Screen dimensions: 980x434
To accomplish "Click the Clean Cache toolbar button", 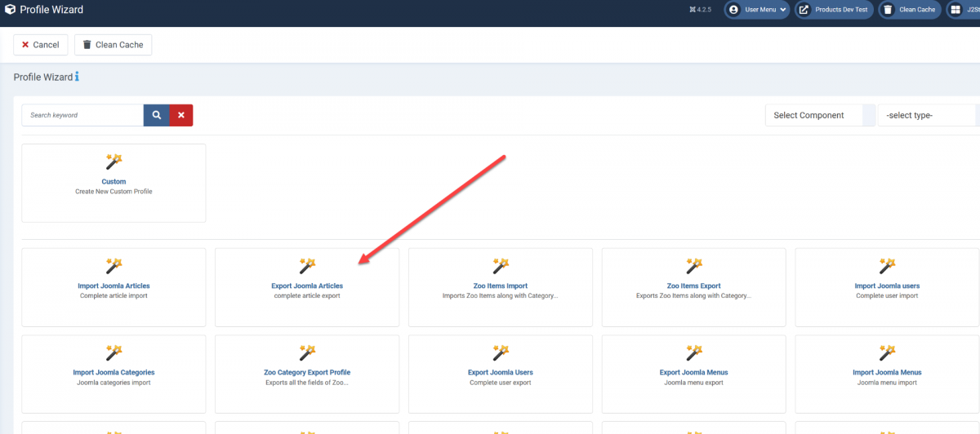I will [x=113, y=45].
